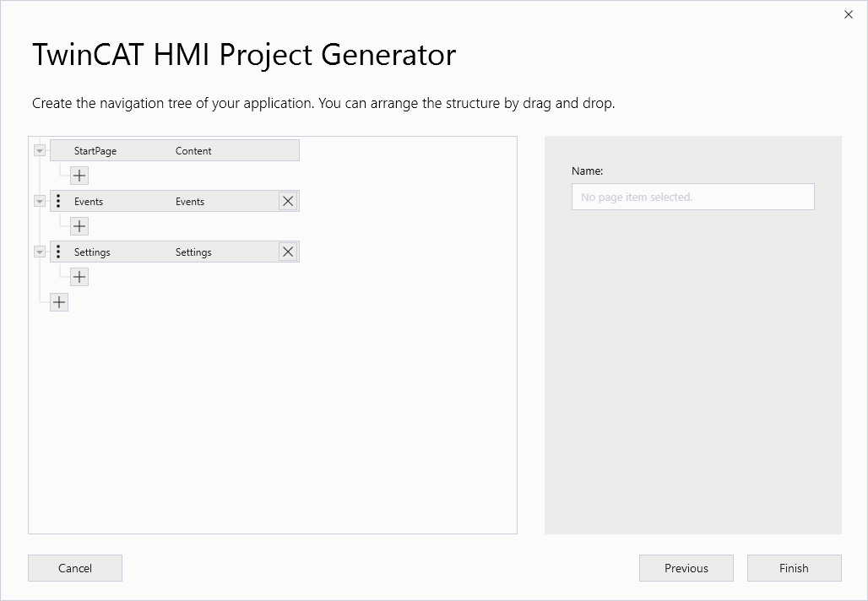Add a child page under Events
This screenshot has height=601, width=868.
(x=79, y=226)
